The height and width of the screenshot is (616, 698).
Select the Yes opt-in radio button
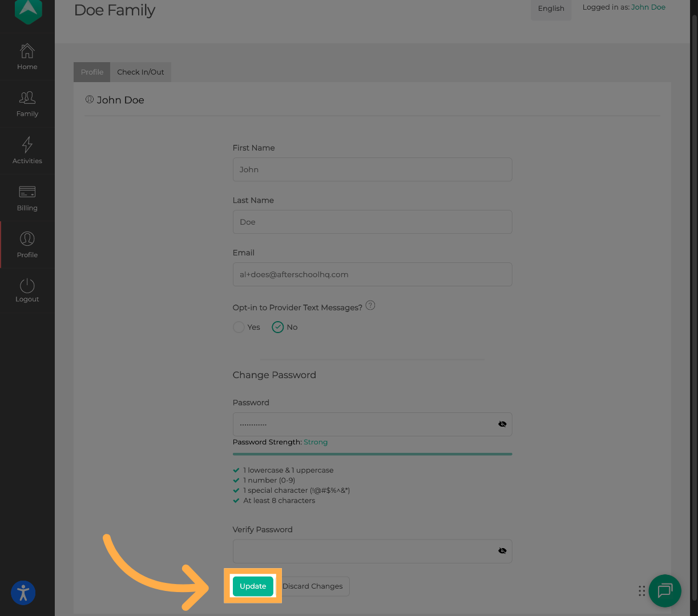(x=239, y=327)
